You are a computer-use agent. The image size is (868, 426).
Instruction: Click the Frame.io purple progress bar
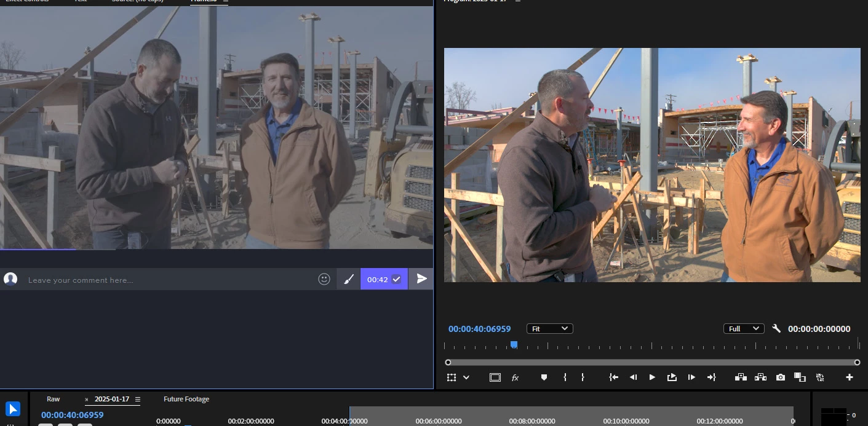pos(38,249)
